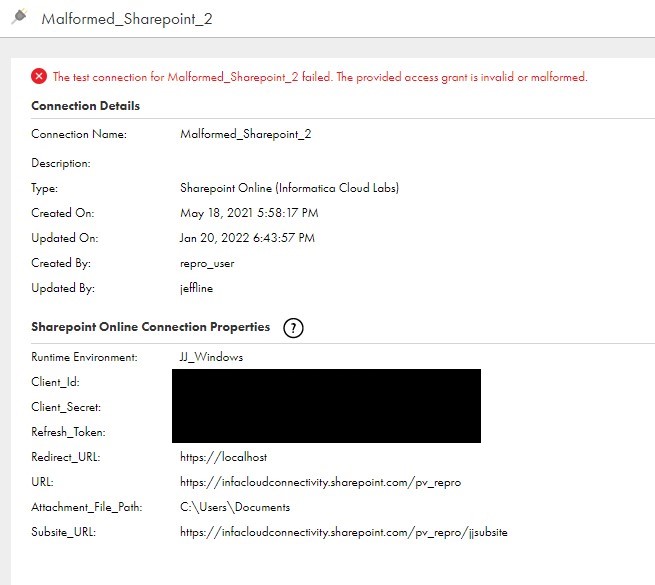The height and width of the screenshot is (585, 655).
Task: Click the Created On label
Action: tap(63, 213)
